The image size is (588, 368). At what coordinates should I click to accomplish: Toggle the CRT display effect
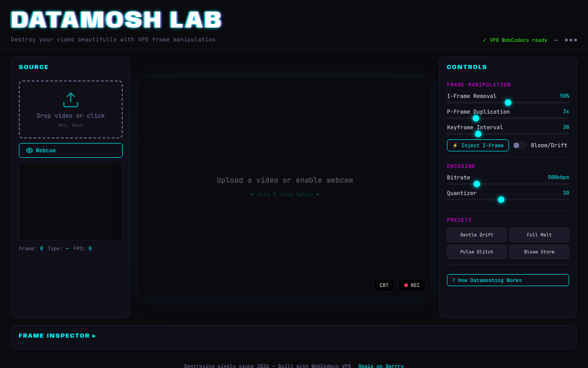384,285
